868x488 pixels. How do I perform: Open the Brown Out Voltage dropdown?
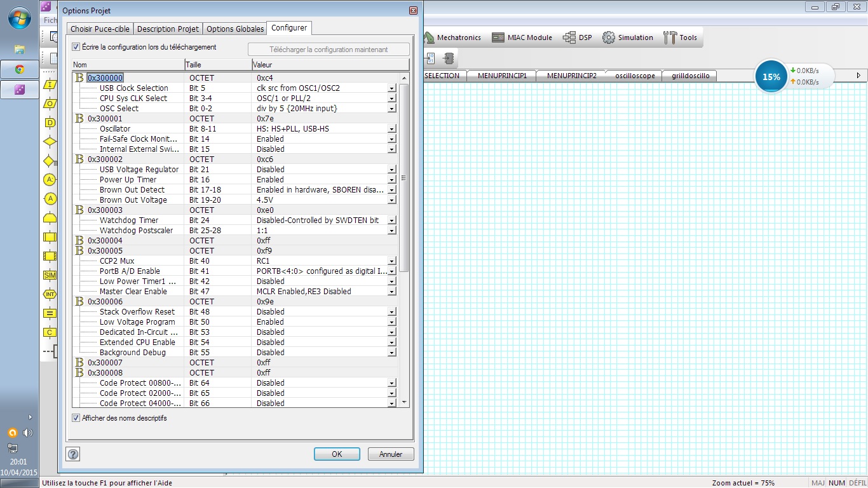(x=391, y=200)
